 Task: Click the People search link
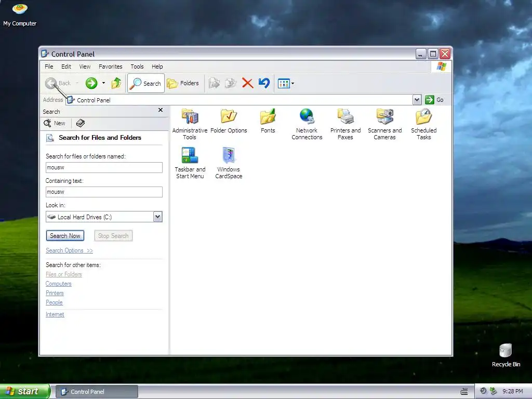tap(54, 302)
